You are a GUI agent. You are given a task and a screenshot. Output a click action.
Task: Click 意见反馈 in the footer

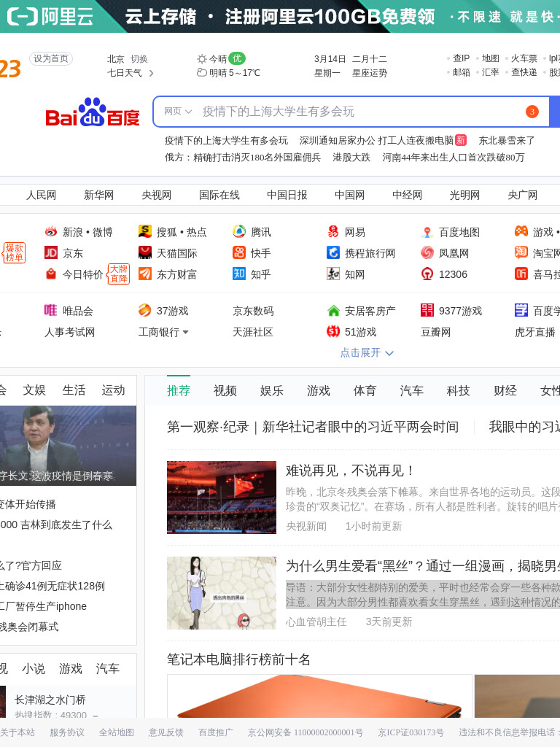coord(166,732)
